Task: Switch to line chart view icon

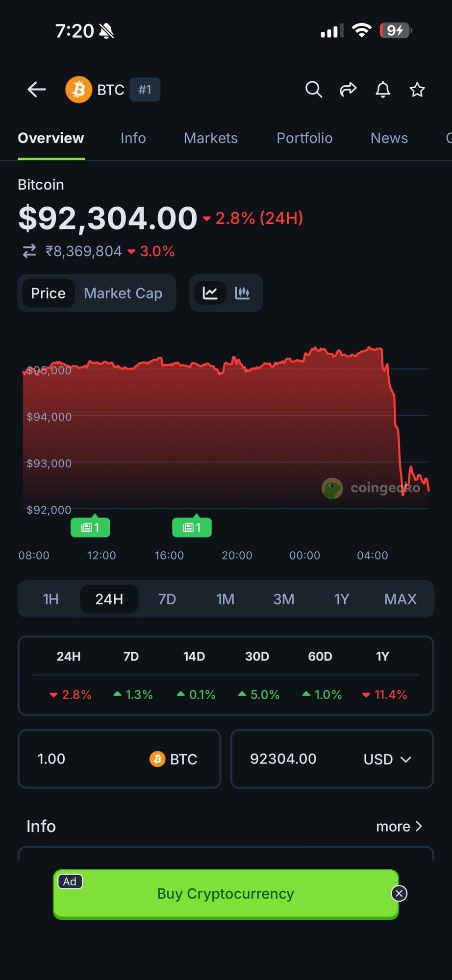Action: [x=210, y=293]
